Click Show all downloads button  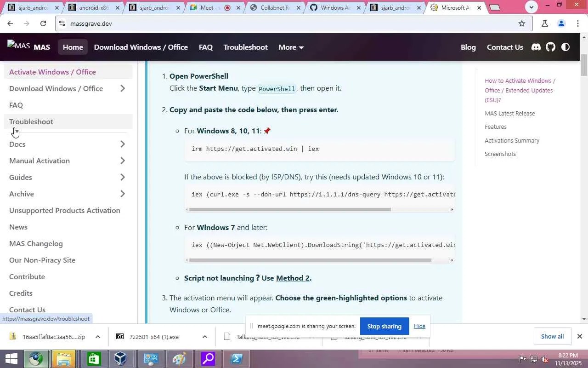coord(552,336)
